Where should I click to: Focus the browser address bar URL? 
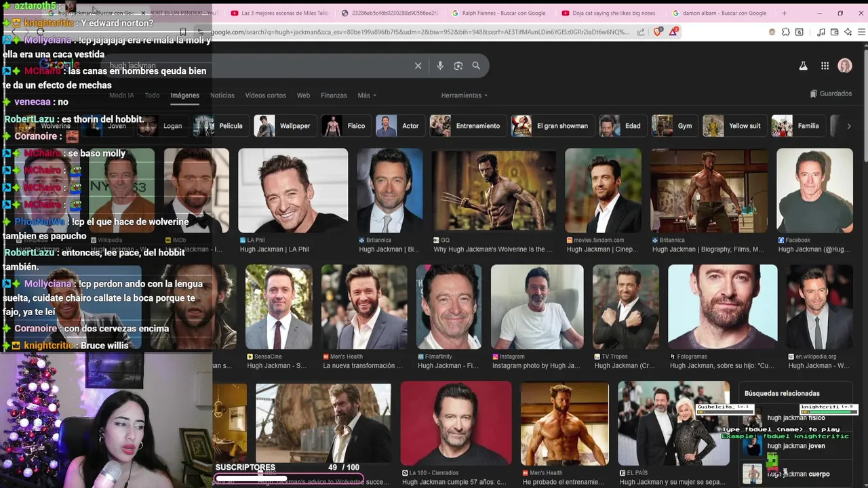pos(419,32)
